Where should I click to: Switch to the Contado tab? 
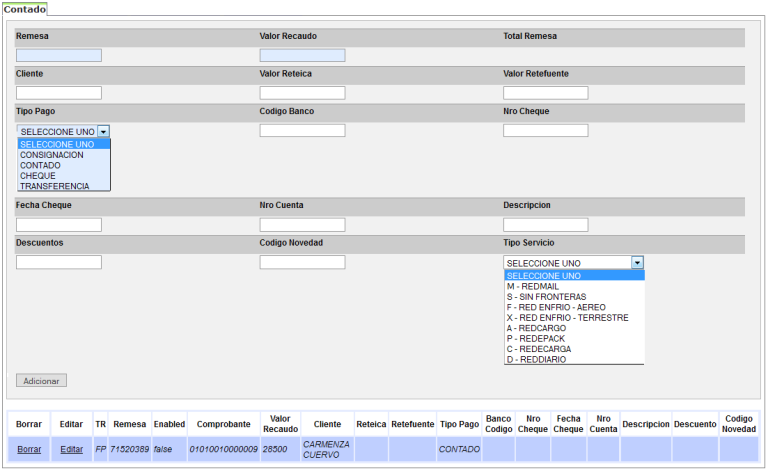point(25,8)
